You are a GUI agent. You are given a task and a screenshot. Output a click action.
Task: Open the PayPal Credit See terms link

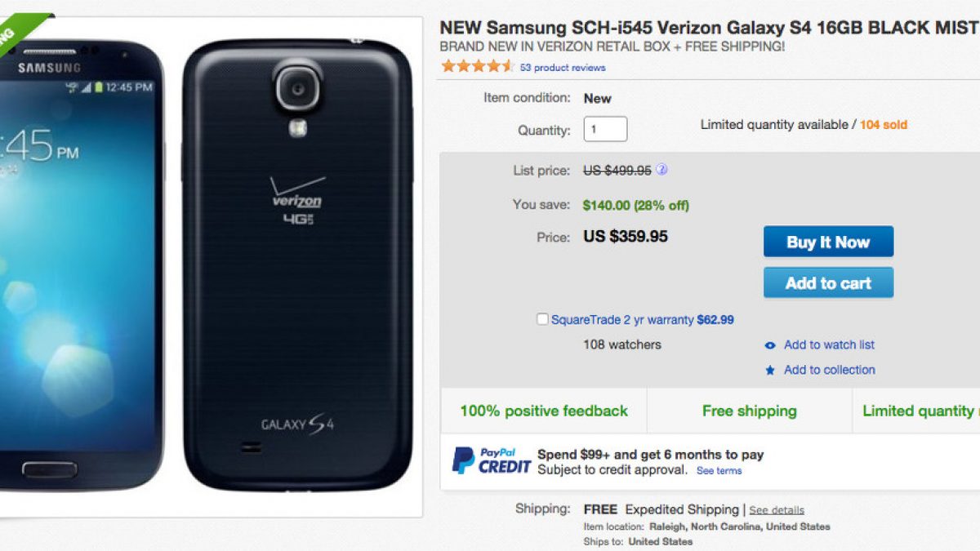point(719,471)
